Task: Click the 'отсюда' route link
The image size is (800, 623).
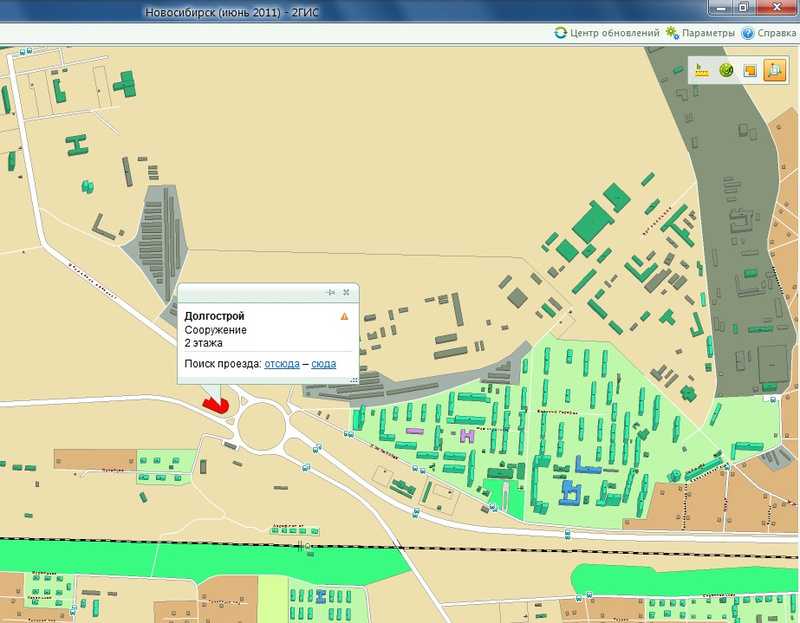Action: tap(282, 364)
